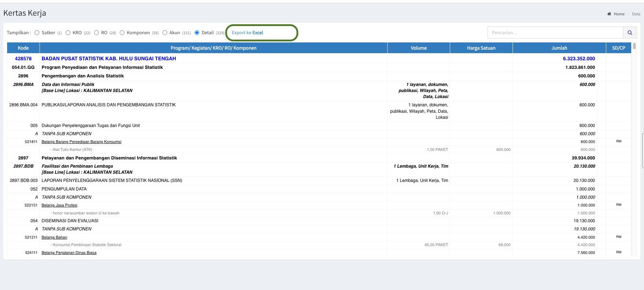Click Belanja Barang Persediaan Barang Konsumsi
Screen dimensions: 644x290
click(81, 142)
